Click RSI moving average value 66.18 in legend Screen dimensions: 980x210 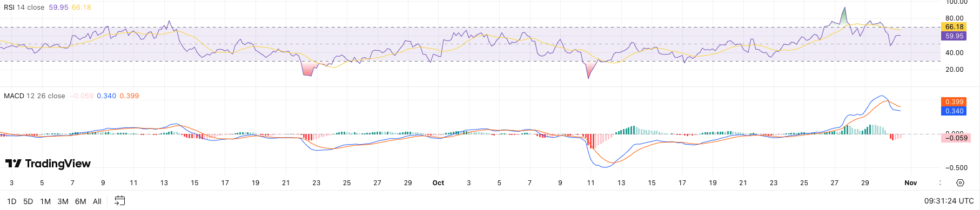(81, 7)
